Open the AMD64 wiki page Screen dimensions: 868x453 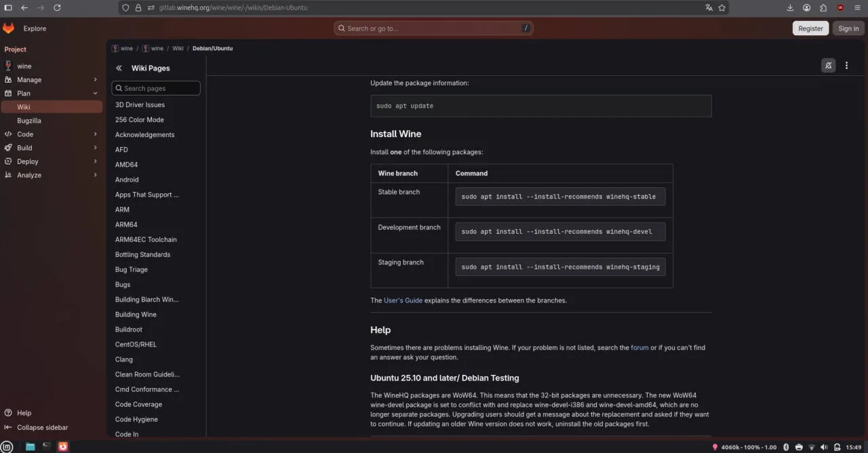[126, 164]
